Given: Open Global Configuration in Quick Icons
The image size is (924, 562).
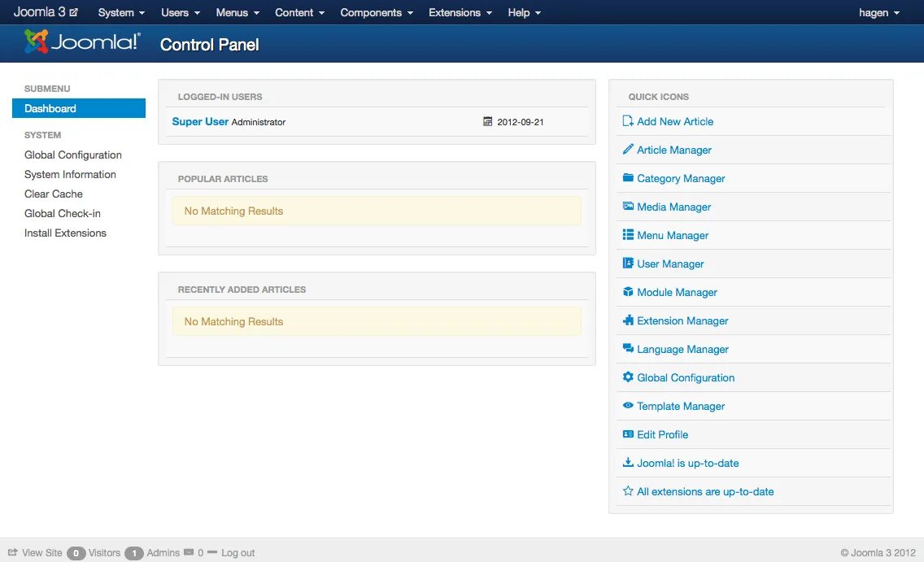Looking at the screenshot, I should coord(686,377).
